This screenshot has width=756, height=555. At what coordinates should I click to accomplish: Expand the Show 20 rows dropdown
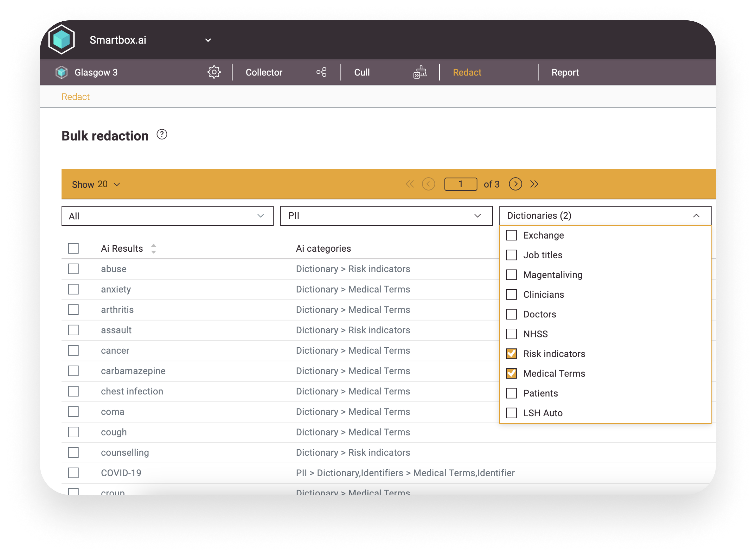point(96,184)
